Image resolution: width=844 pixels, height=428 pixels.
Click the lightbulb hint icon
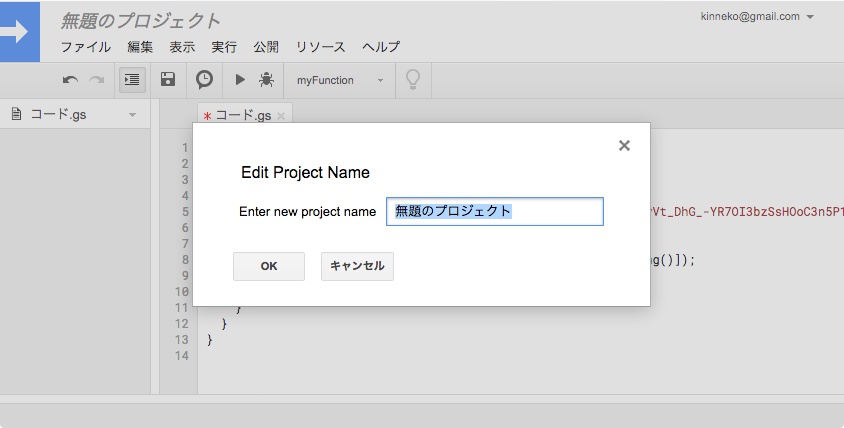point(412,80)
